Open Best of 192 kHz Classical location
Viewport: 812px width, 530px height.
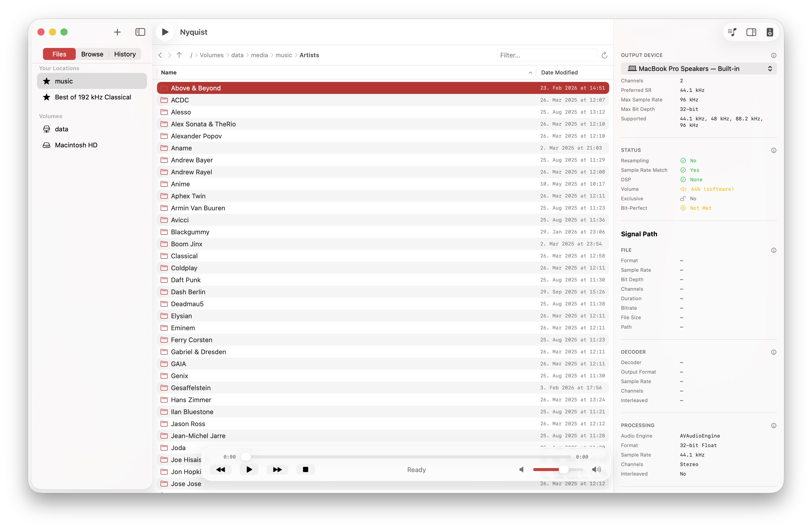[x=92, y=97]
